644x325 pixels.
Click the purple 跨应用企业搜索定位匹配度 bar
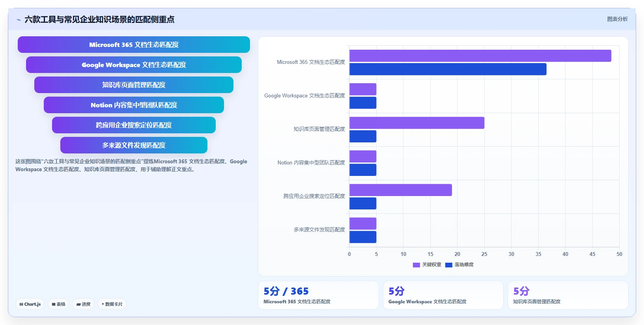pyautogui.click(x=401, y=190)
